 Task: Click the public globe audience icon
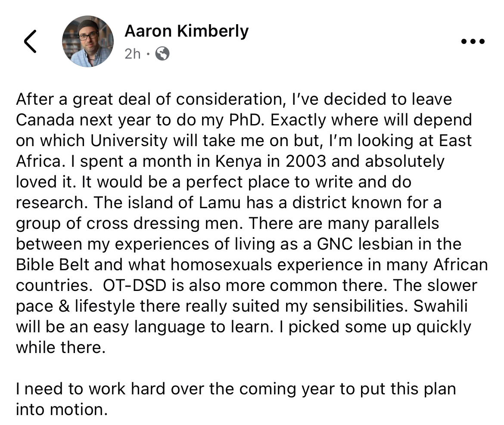click(x=162, y=53)
